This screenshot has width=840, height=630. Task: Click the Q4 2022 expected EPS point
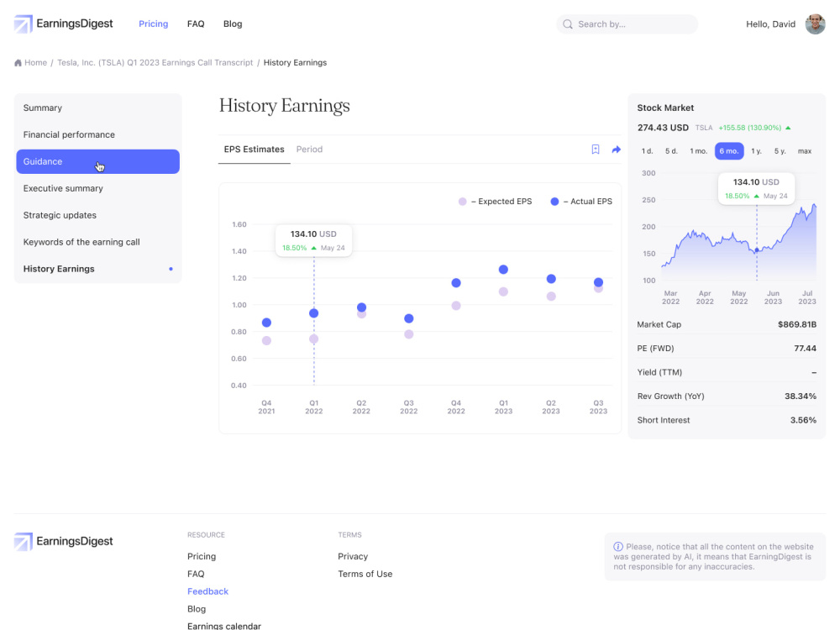pos(456,306)
